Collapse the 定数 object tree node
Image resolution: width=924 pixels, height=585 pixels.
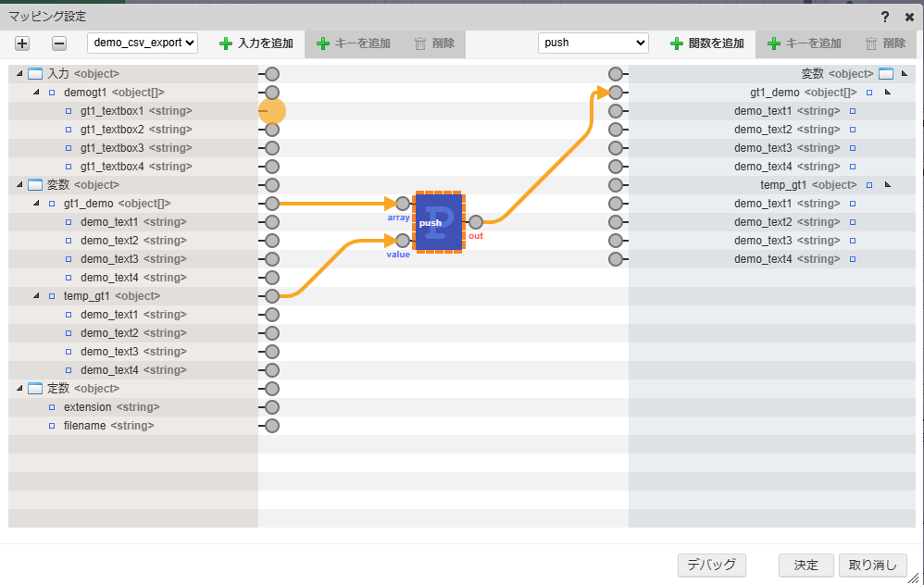pos(19,389)
